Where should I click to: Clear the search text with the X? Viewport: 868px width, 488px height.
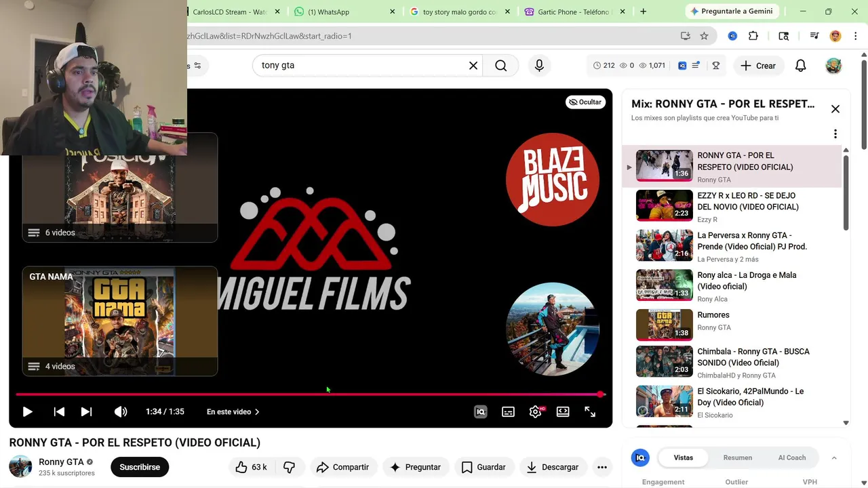click(473, 66)
